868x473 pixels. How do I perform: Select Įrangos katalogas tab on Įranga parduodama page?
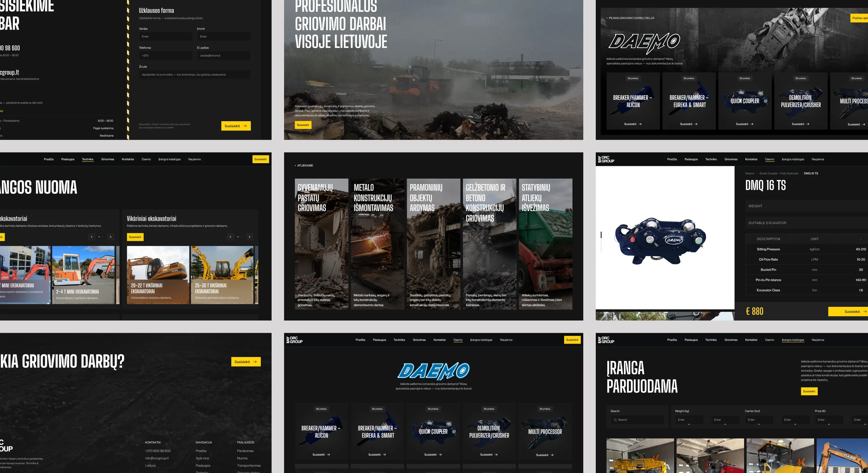click(x=793, y=340)
